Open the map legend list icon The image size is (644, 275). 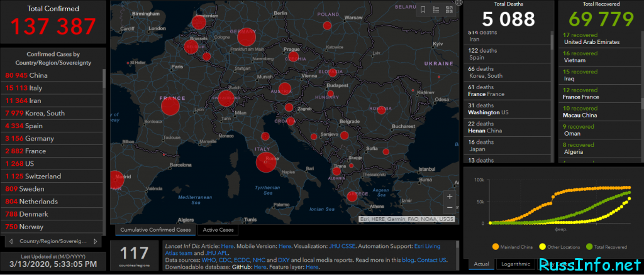[x=436, y=10]
